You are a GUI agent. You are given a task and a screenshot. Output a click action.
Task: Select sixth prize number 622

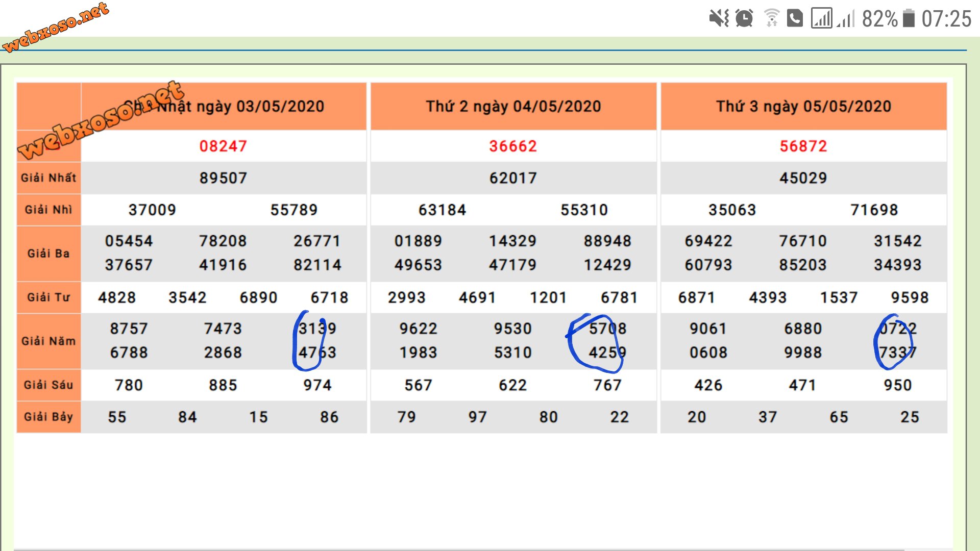point(513,385)
